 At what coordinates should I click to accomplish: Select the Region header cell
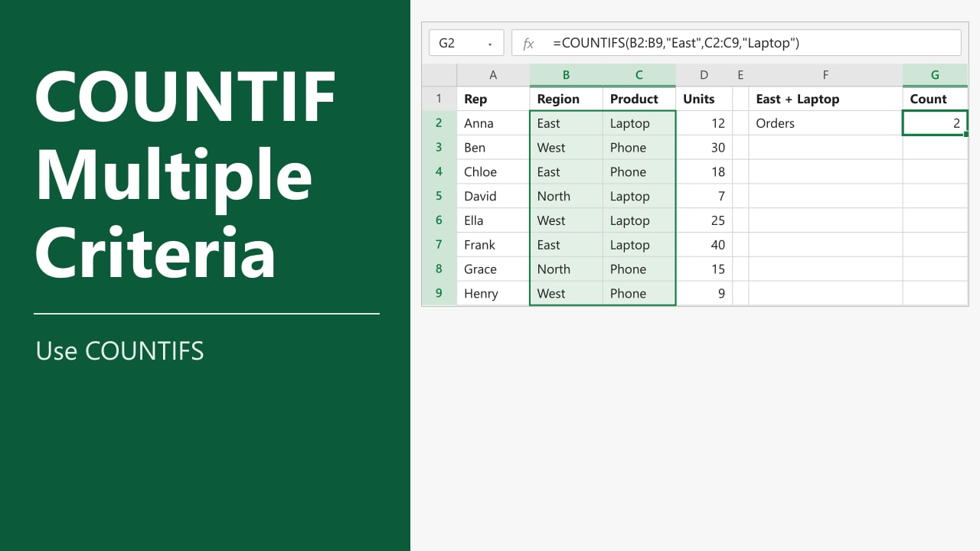566,99
